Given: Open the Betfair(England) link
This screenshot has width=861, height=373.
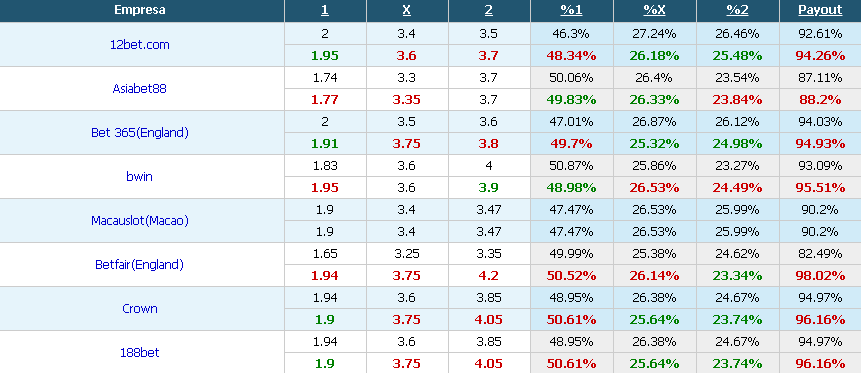Looking at the screenshot, I should (139, 264).
